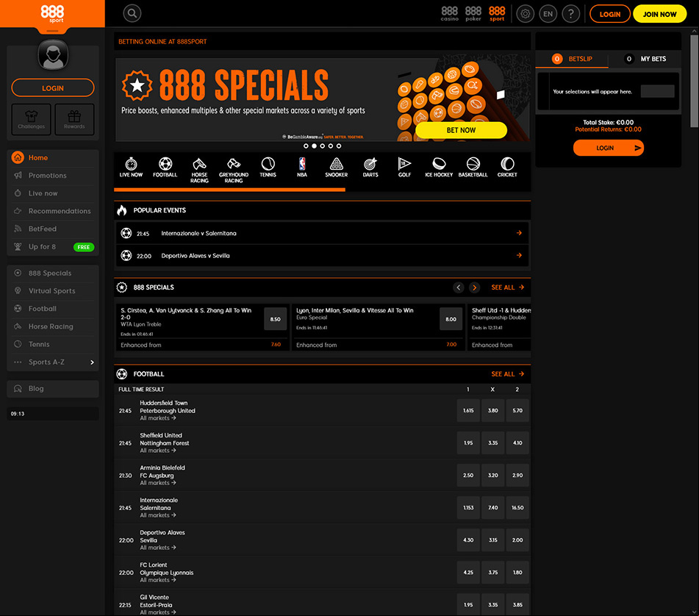This screenshot has height=616, width=699.
Task: Open Live now in sidebar
Action: pos(53,193)
